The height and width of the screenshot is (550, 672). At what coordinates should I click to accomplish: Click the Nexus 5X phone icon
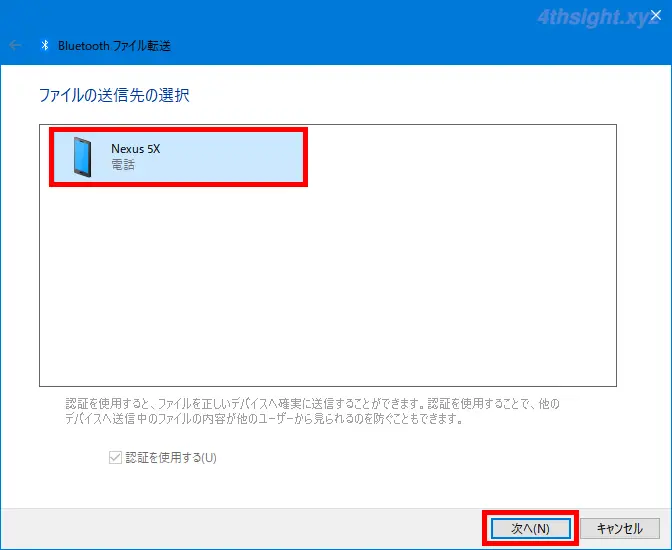click(82, 157)
